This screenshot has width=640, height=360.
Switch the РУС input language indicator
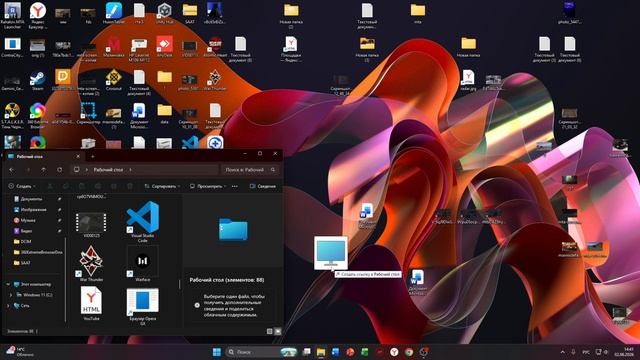coord(586,352)
